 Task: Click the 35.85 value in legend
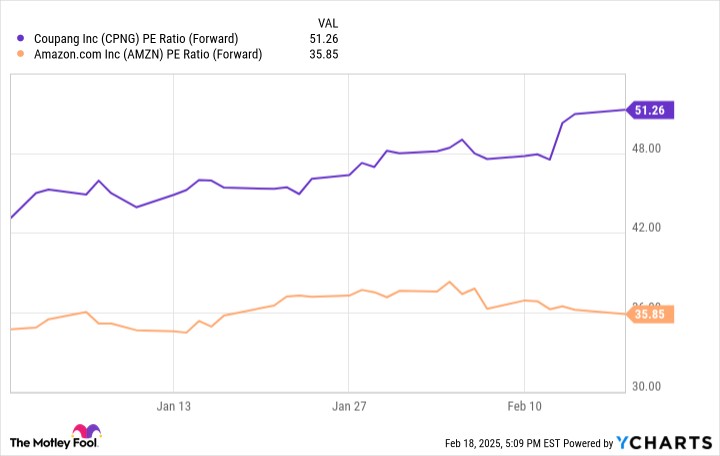click(324, 54)
